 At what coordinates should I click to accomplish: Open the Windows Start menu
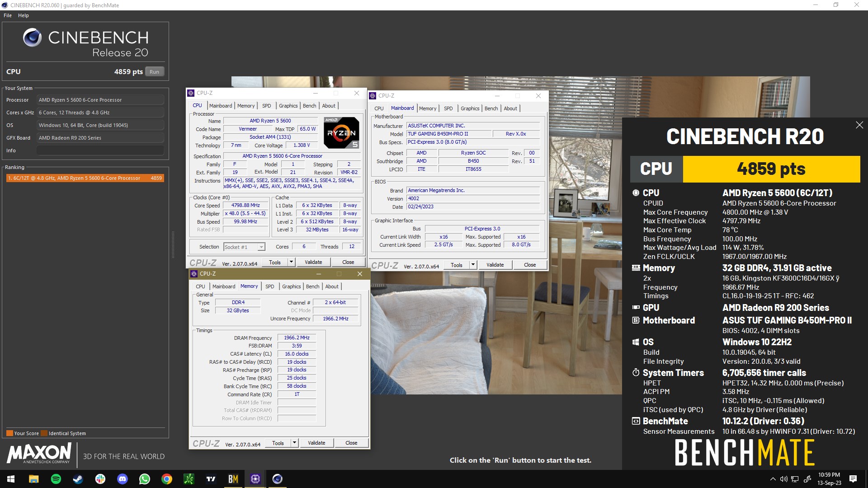11,479
